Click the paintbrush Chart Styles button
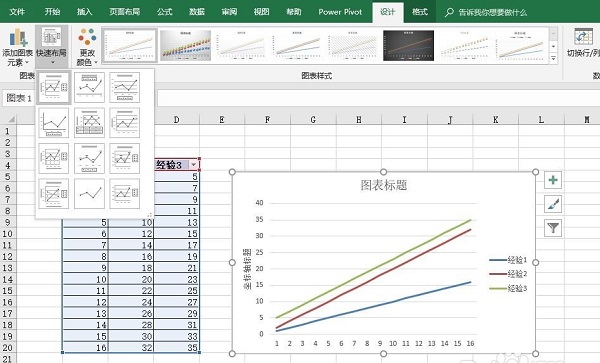Image resolution: width=600 pixels, height=363 pixels. 553,204
